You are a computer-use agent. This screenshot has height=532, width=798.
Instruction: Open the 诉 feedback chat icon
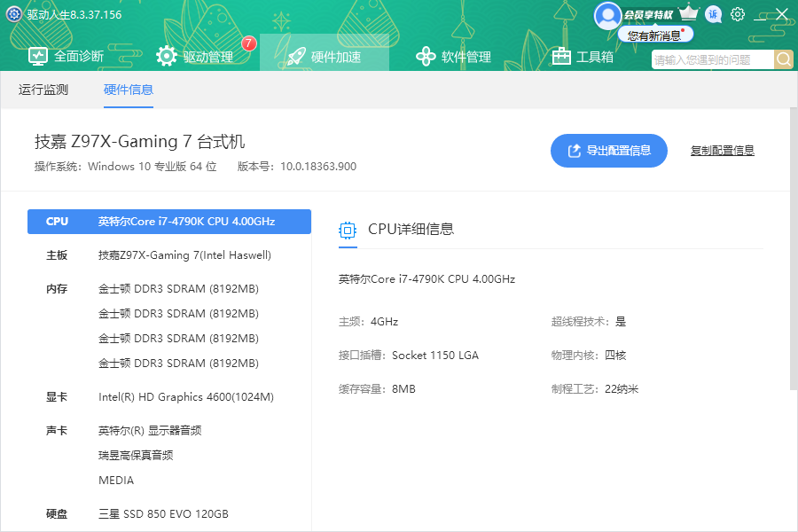click(713, 14)
